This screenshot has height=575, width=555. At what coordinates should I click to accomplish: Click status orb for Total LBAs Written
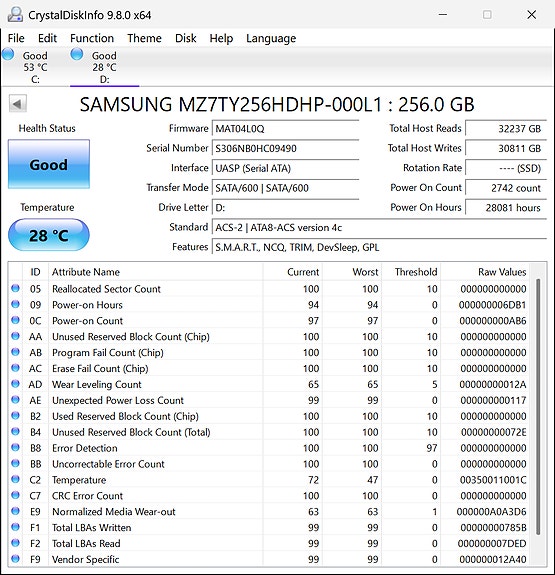pos(15,527)
